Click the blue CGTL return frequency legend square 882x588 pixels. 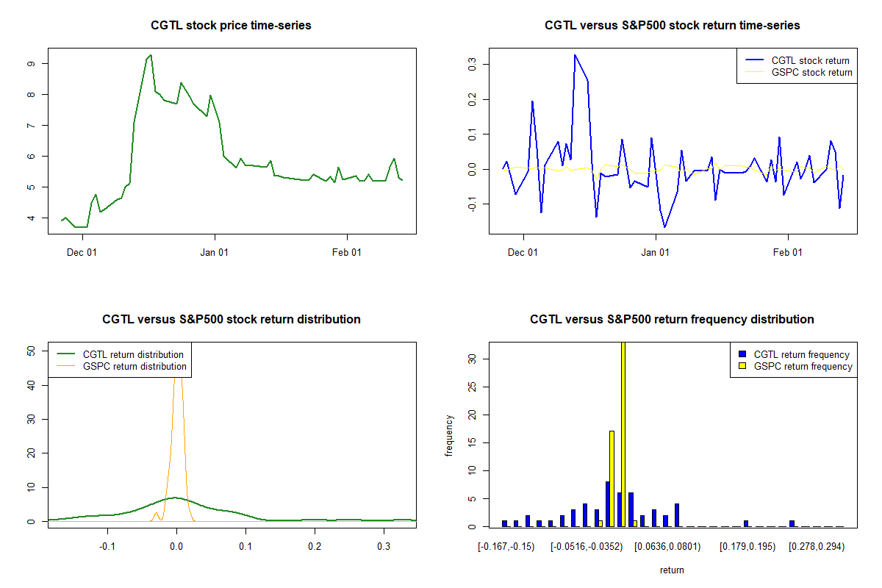click(742, 354)
